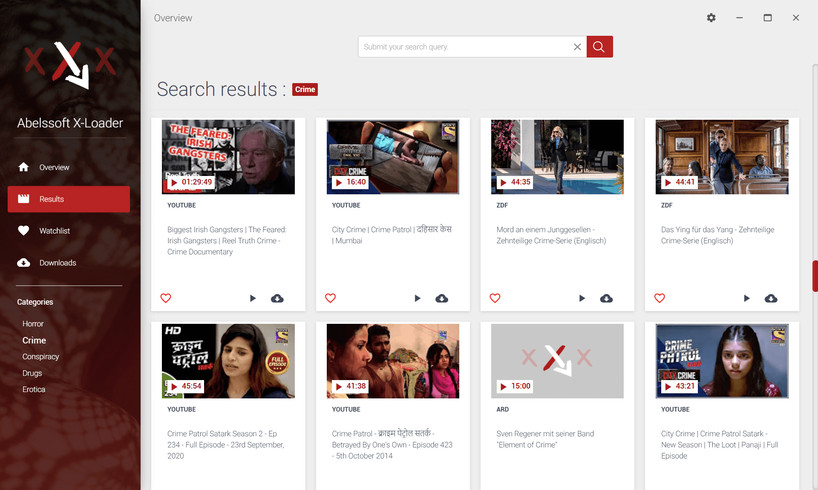
Task: Open settings with the gear icon
Action: click(711, 18)
